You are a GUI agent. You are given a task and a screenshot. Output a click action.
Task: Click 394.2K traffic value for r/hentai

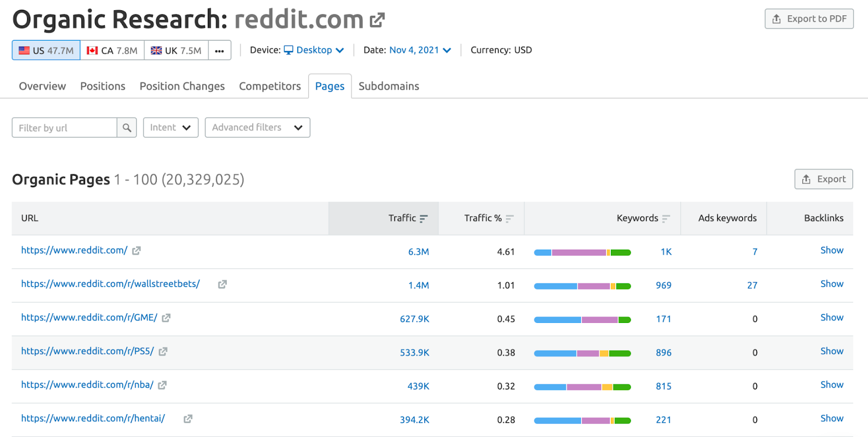[x=414, y=420]
